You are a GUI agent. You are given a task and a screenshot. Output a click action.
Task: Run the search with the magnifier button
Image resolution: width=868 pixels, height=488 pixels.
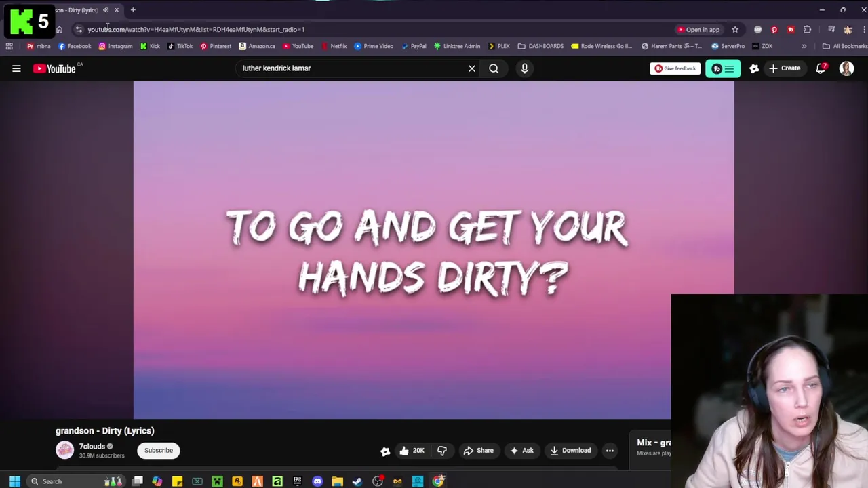(x=494, y=68)
